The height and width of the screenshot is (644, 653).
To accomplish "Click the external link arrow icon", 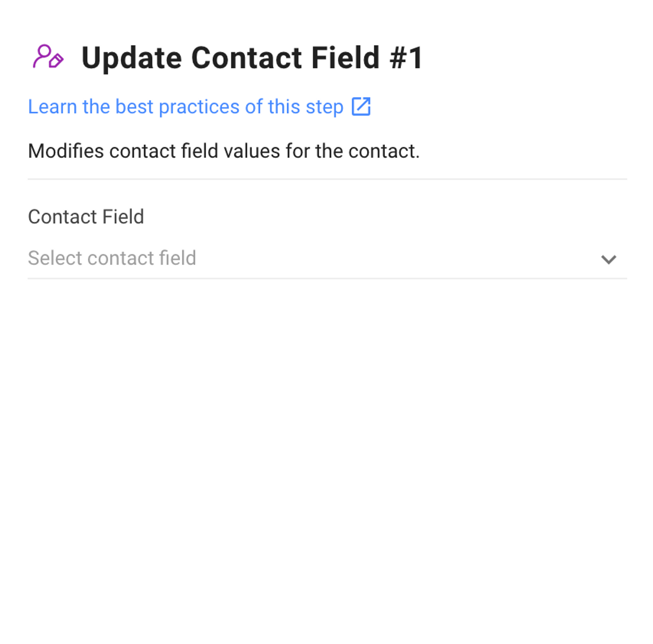I will [361, 106].
